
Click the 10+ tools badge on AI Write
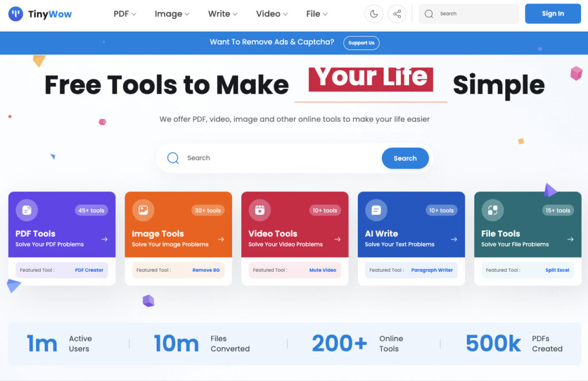point(442,210)
